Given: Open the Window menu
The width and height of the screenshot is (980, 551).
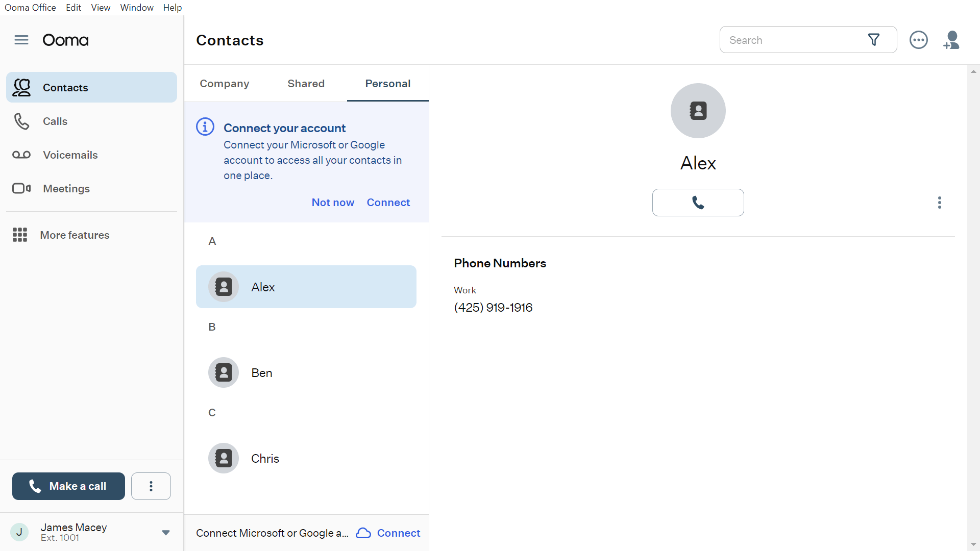Looking at the screenshot, I should pyautogui.click(x=136, y=7).
